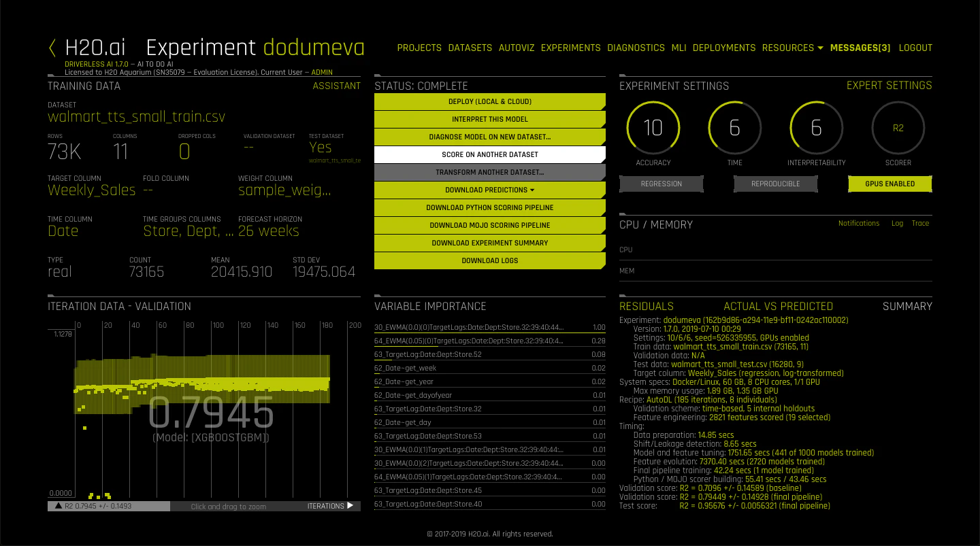Click Score on Another Dataset button

point(490,154)
